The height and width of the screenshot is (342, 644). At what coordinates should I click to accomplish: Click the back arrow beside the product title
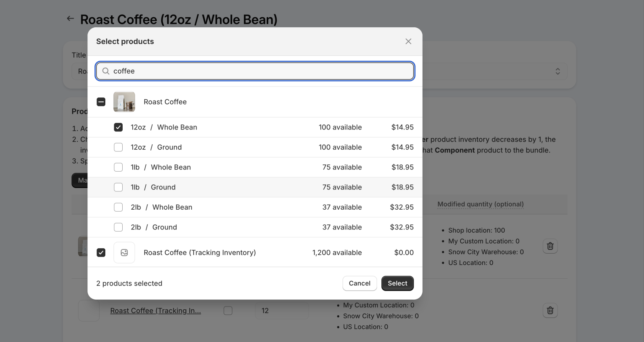pyautogui.click(x=70, y=18)
